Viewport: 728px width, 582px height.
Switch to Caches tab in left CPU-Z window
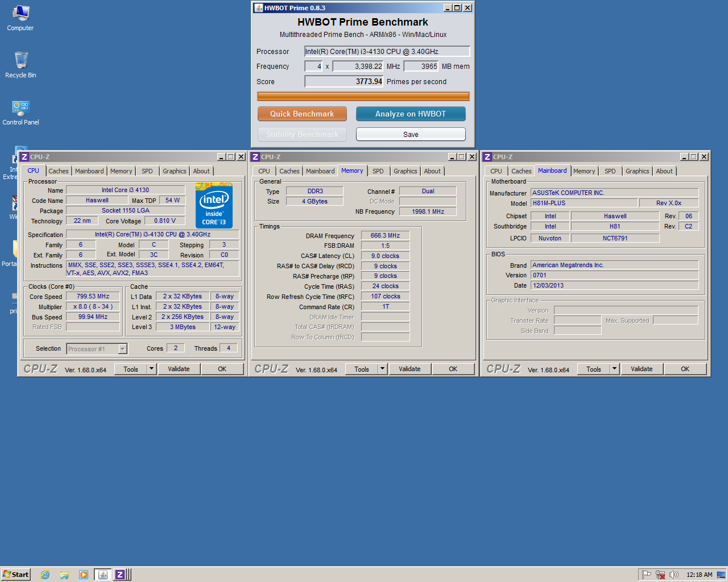(x=59, y=171)
